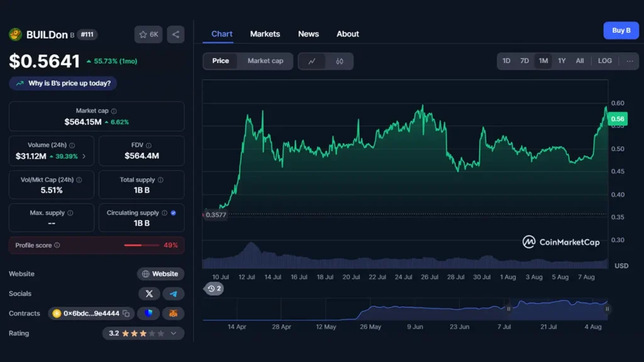Viewport: 644px width, 362px height.
Task: Open the Website link button
Action: click(160, 274)
